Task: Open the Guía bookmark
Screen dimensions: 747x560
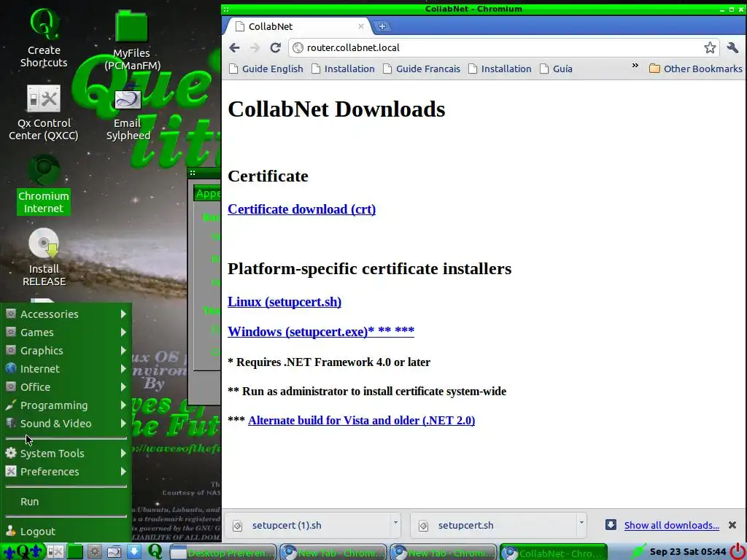Action: pos(556,69)
